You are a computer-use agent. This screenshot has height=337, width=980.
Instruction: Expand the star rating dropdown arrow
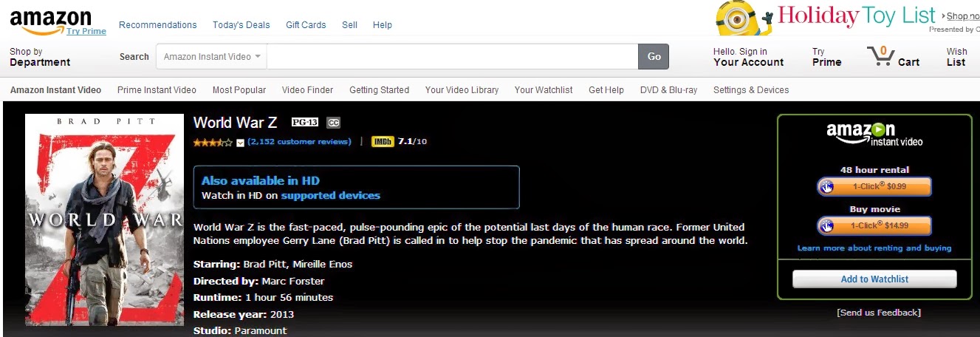coord(240,143)
